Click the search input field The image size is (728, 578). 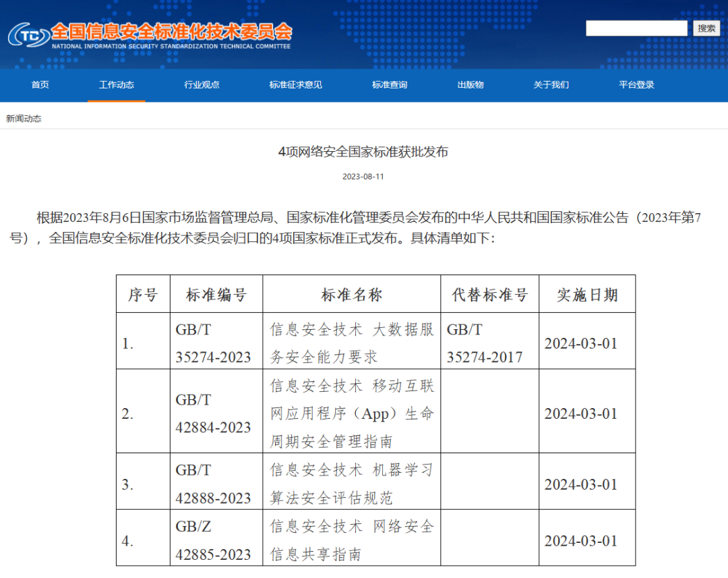coord(636,28)
